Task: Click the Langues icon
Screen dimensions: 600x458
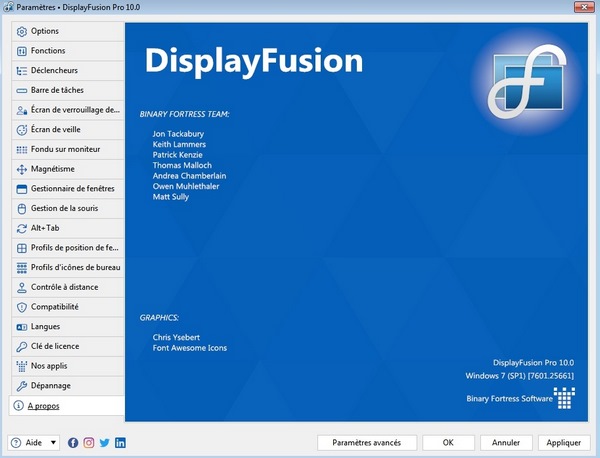Action: 22,327
